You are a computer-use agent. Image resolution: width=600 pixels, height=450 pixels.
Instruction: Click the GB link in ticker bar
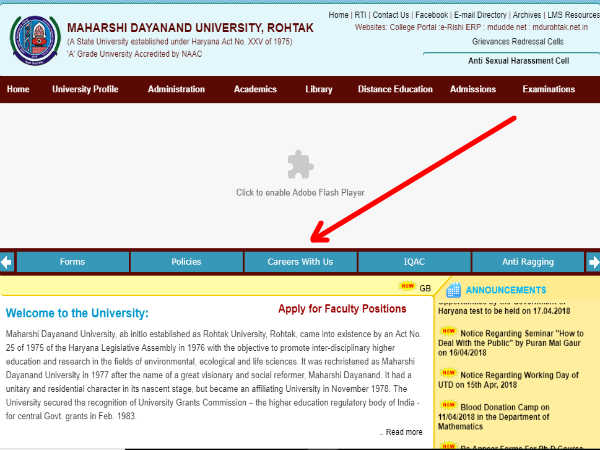click(425, 288)
